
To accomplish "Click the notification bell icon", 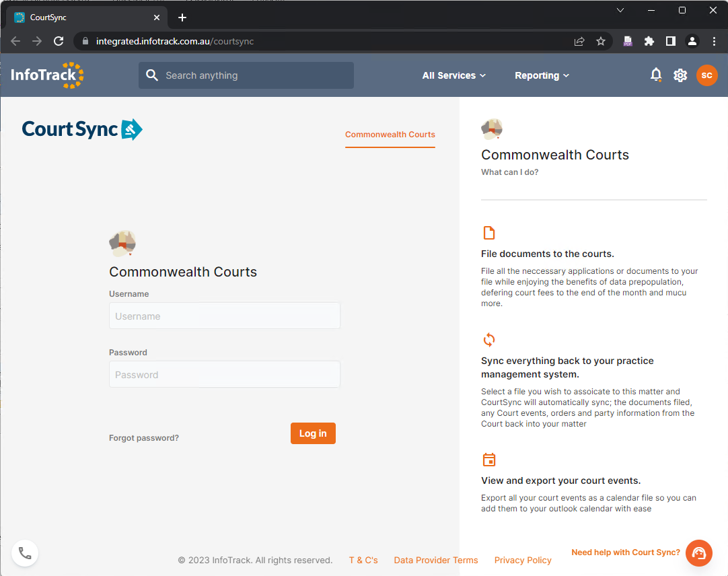I will 656,75.
